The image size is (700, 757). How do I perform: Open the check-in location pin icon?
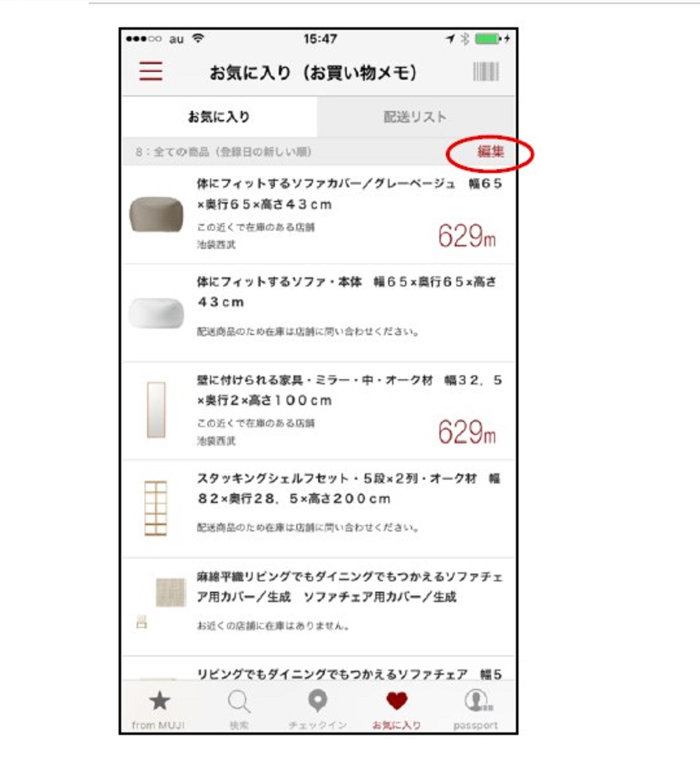click(317, 701)
